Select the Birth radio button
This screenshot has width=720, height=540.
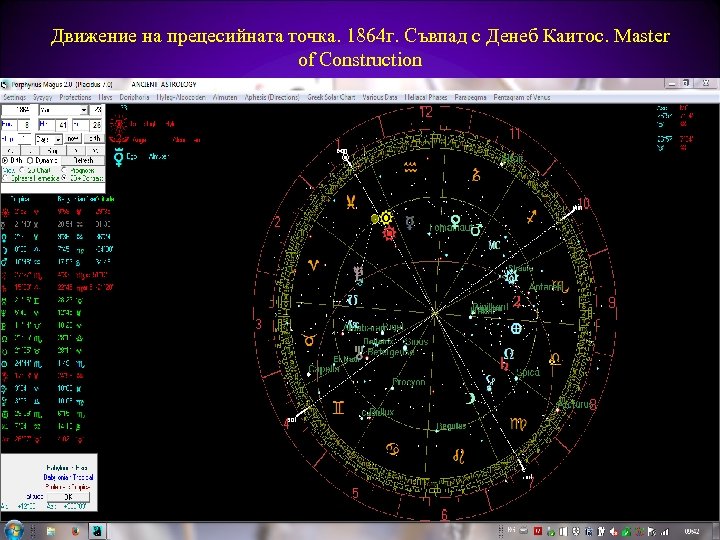click(5, 160)
